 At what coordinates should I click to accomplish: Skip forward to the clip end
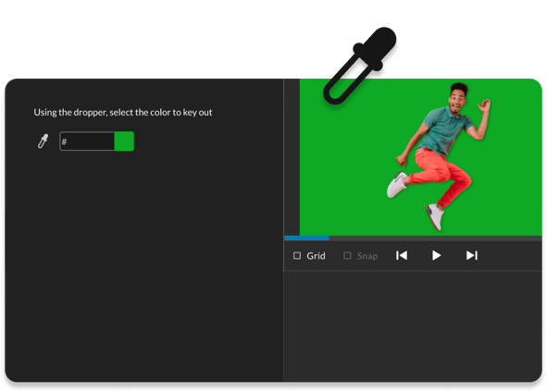click(472, 255)
